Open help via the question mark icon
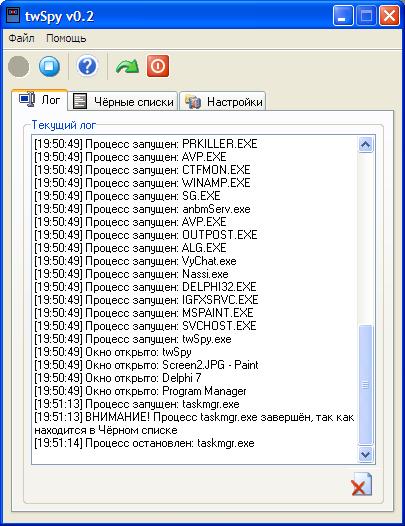 (x=87, y=66)
